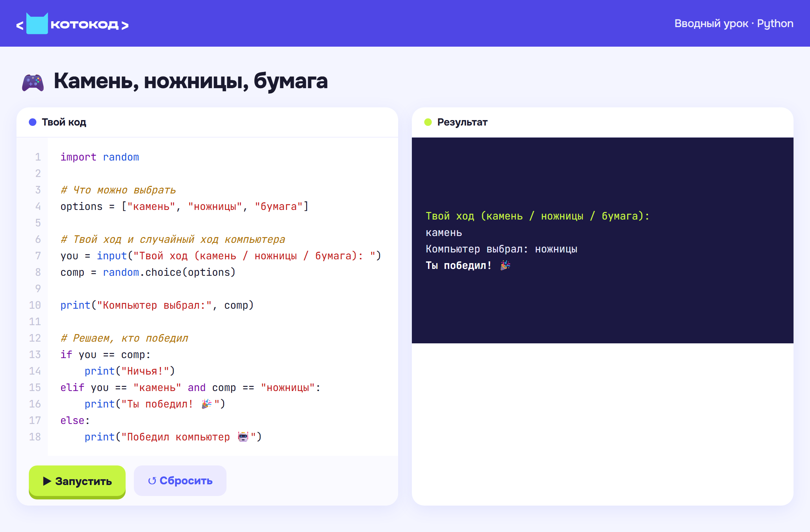Viewport: 810px width, 532px height.
Task: Click the output text Ты победил!
Action: point(459,265)
